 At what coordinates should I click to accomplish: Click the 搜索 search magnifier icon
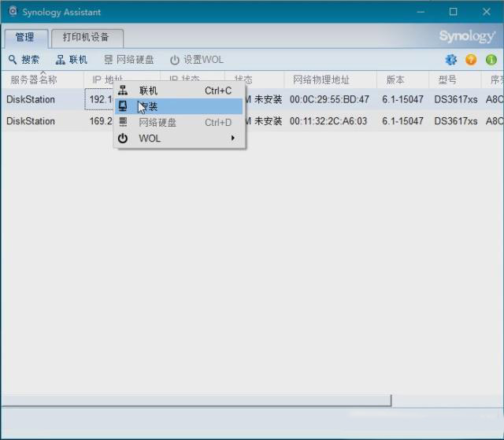pos(13,59)
